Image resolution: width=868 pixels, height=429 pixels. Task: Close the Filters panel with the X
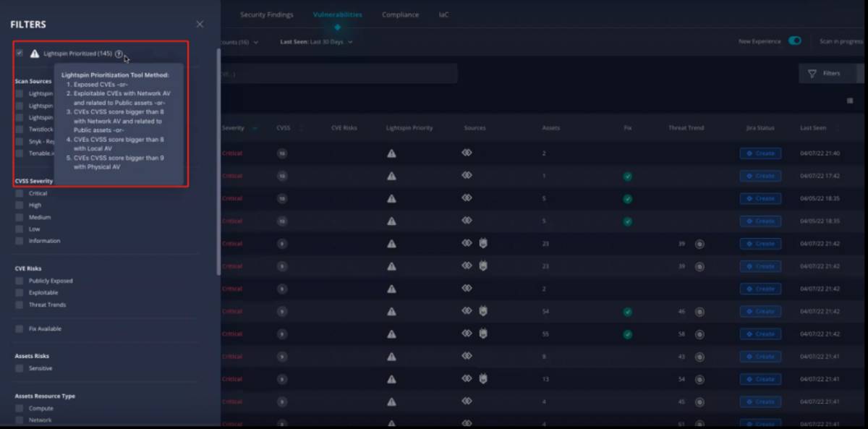pyautogui.click(x=200, y=25)
